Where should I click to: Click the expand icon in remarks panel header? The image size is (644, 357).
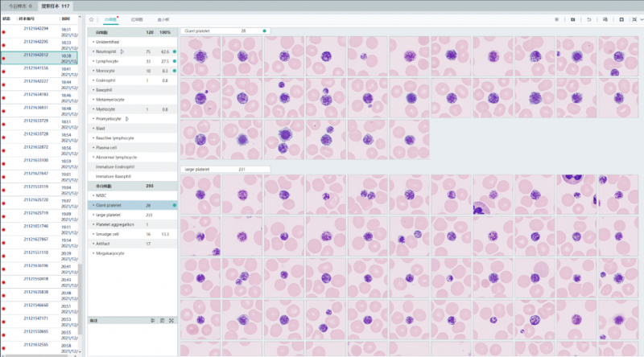point(171,321)
